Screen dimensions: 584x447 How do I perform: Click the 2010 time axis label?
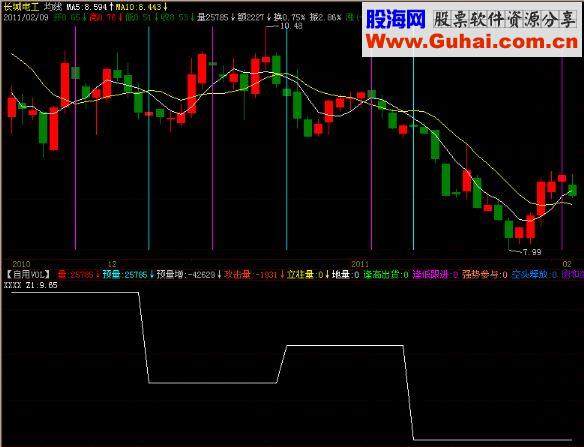[x=21, y=264]
